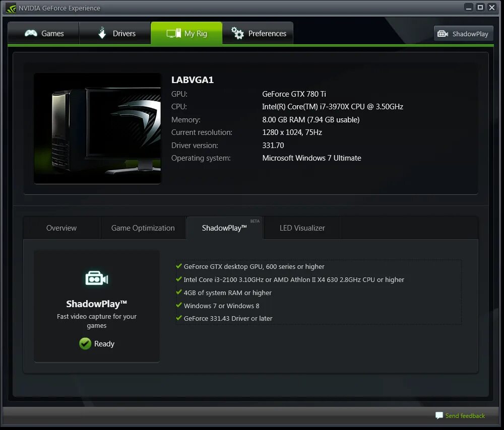
Task: Click 'Fast video capture for your games'
Action: click(x=96, y=321)
